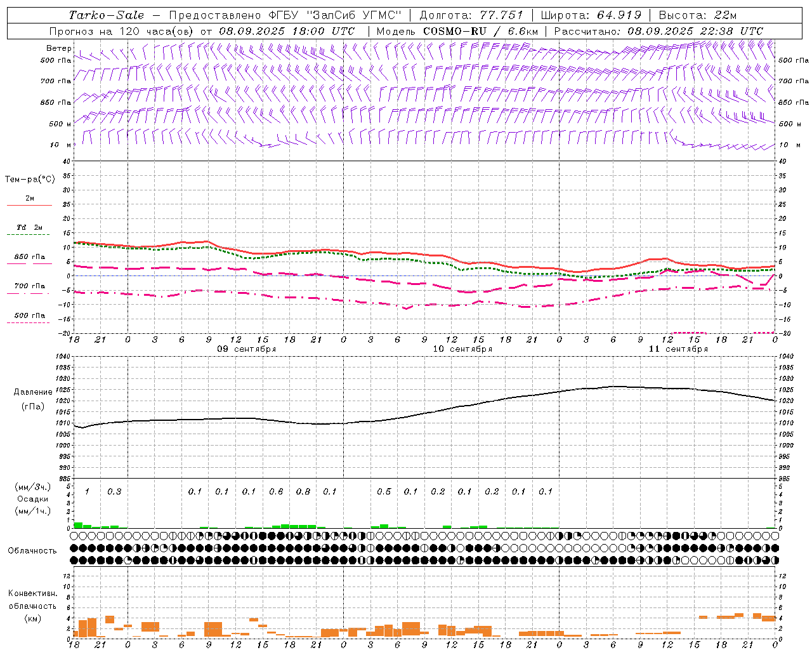Select the text "Долгота: 77.751"

pyautogui.click(x=471, y=15)
